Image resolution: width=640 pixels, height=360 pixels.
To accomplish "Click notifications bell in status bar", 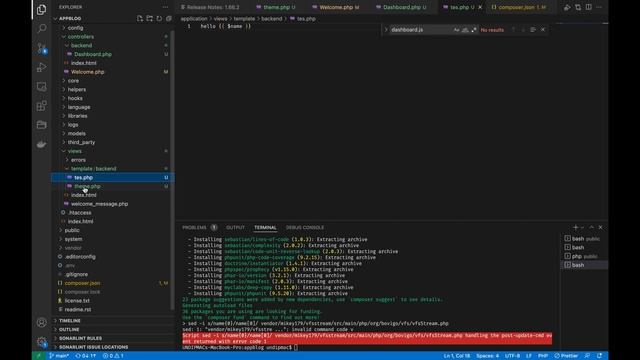I will coord(600,356).
